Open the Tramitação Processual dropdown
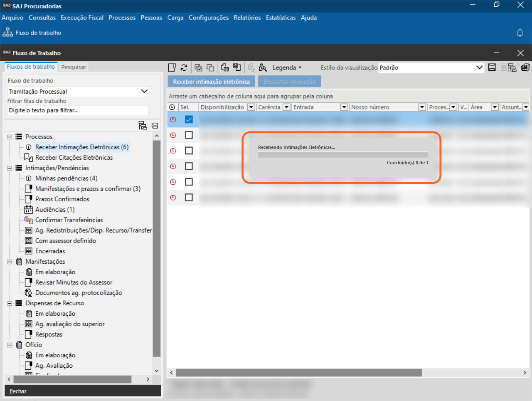 pyautogui.click(x=144, y=92)
